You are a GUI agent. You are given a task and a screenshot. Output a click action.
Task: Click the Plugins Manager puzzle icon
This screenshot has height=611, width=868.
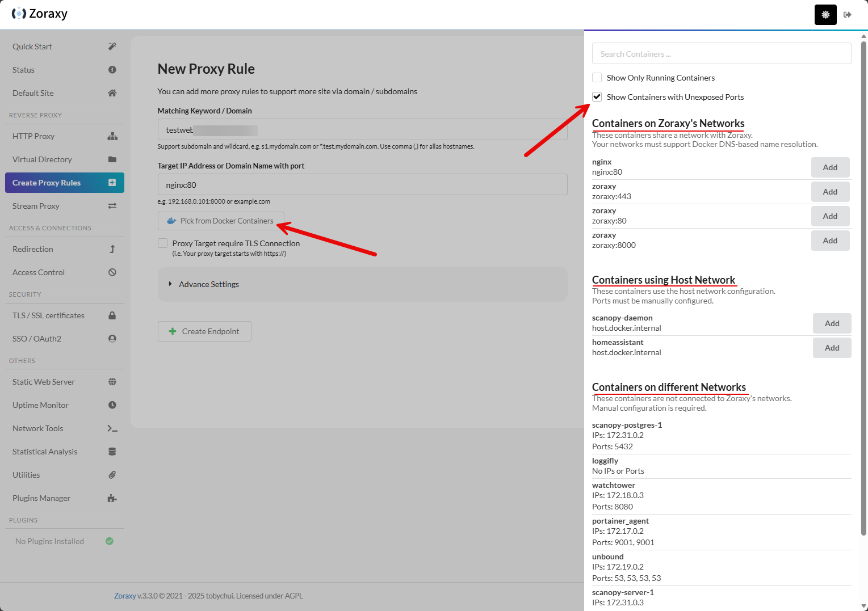click(x=112, y=498)
